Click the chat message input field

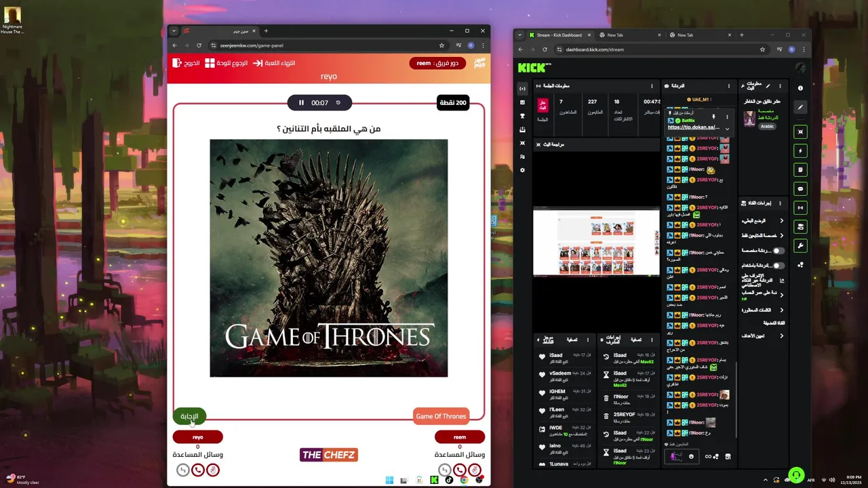(x=681, y=456)
